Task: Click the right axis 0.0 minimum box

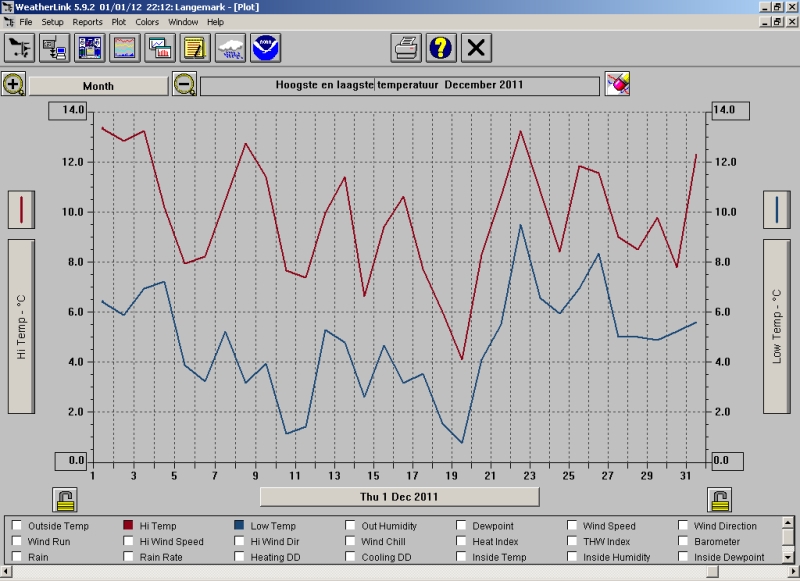Action: (x=727, y=461)
